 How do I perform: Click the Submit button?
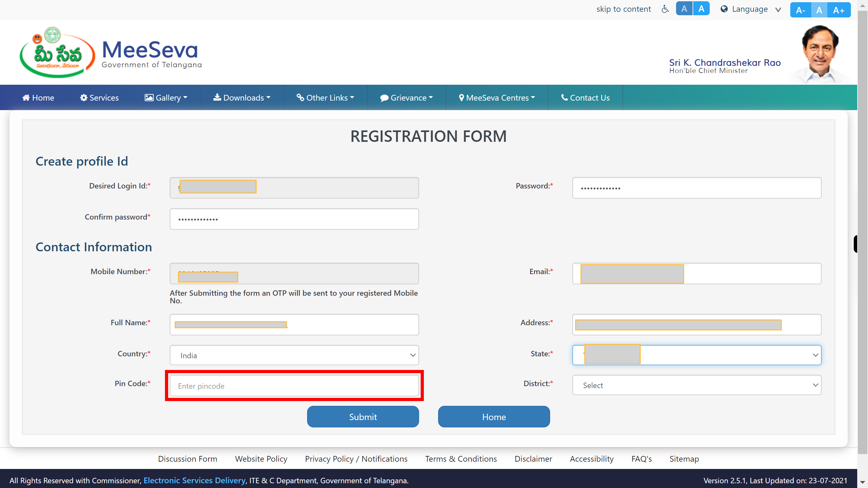[363, 416]
